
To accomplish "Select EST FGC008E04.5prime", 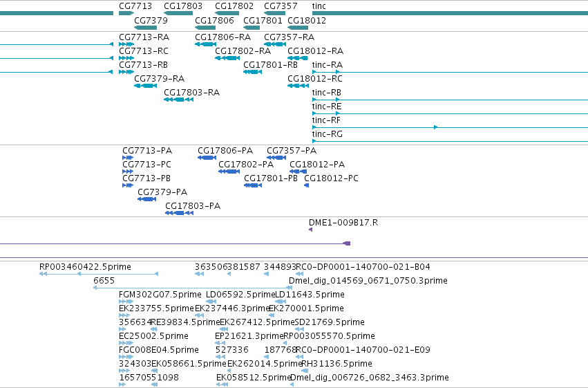I will coord(126,358).
